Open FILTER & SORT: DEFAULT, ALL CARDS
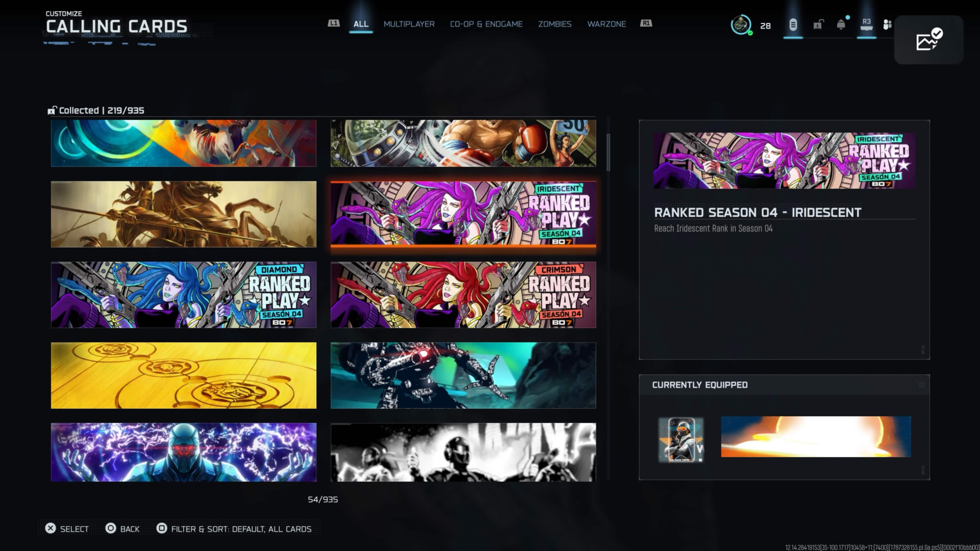980x551 pixels. 241,529
